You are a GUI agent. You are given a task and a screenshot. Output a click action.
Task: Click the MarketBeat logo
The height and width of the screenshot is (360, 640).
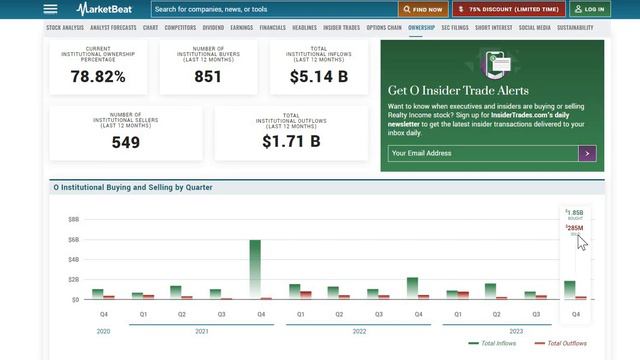(x=104, y=9)
